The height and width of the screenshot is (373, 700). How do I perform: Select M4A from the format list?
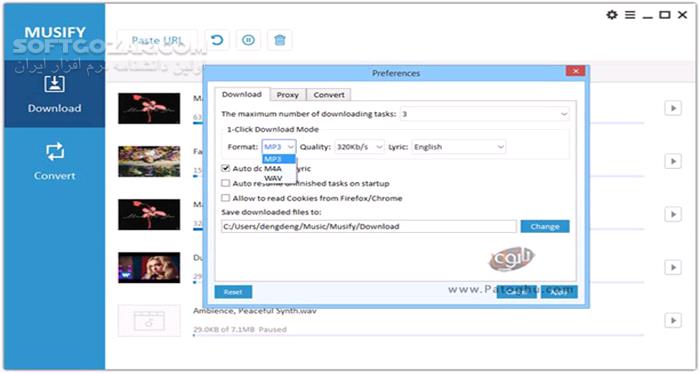point(279,169)
